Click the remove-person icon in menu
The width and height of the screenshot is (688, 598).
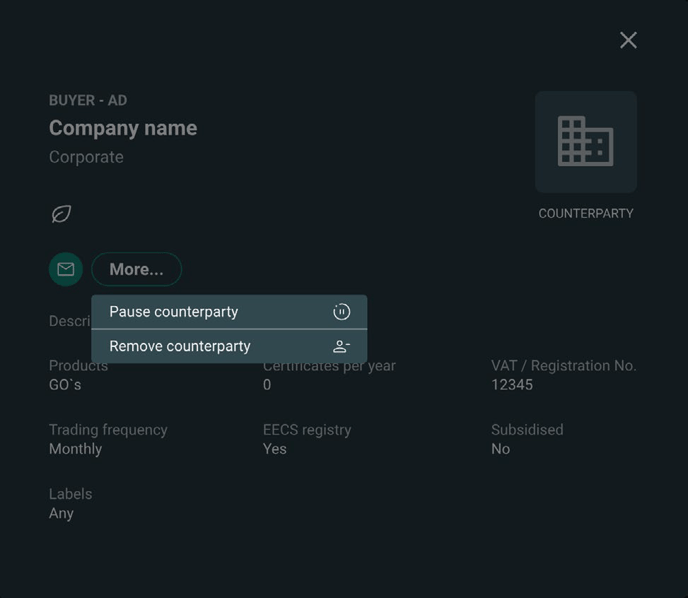click(x=341, y=347)
